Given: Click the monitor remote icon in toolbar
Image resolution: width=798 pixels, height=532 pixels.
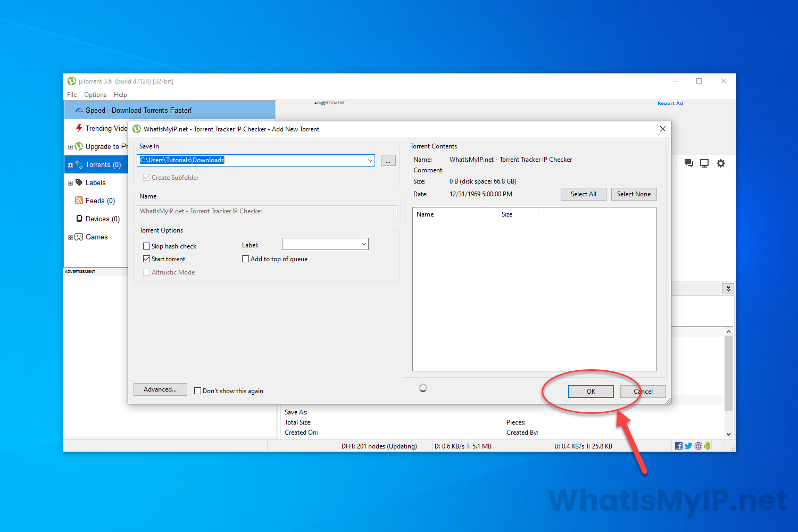Looking at the screenshot, I should (704, 163).
